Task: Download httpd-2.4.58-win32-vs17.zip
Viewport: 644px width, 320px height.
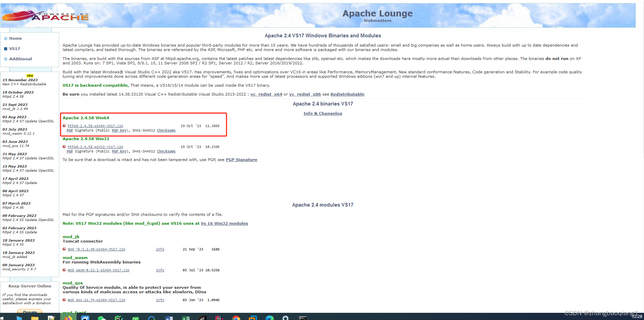Action: [95, 147]
